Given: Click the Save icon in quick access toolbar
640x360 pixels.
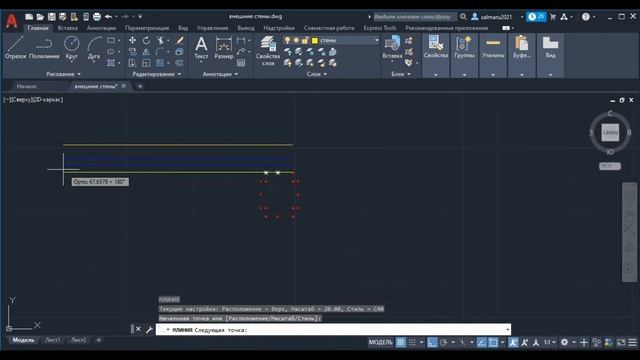Looking at the screenshot, I should tap(51, 17).
